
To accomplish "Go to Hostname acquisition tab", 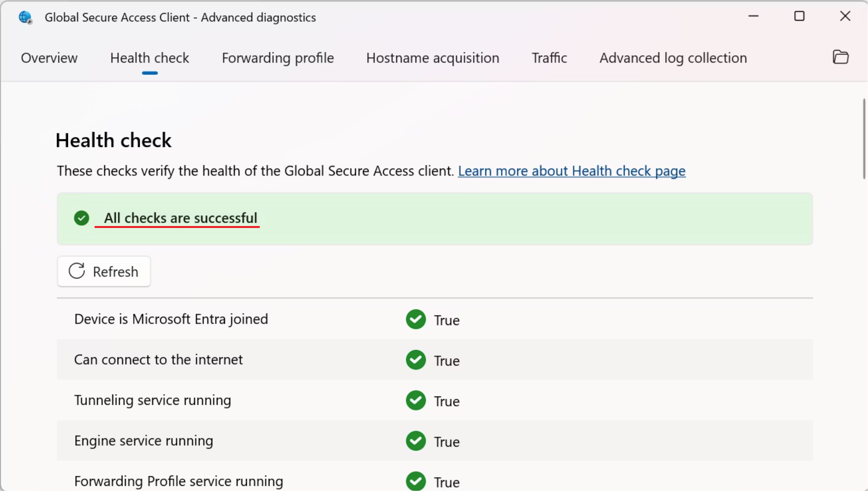I will 433,58.
